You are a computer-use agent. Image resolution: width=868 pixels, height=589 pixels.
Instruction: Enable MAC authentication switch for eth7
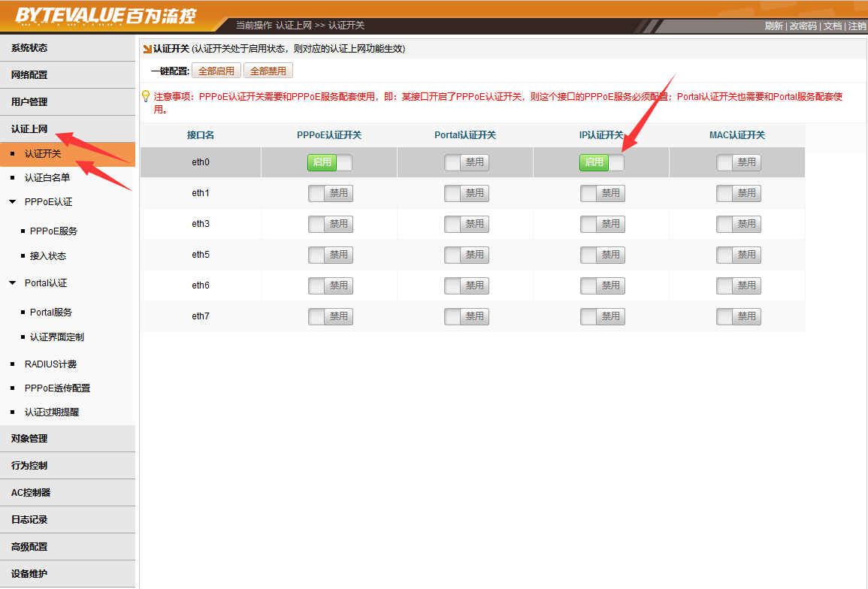click(x=738, y=316)
